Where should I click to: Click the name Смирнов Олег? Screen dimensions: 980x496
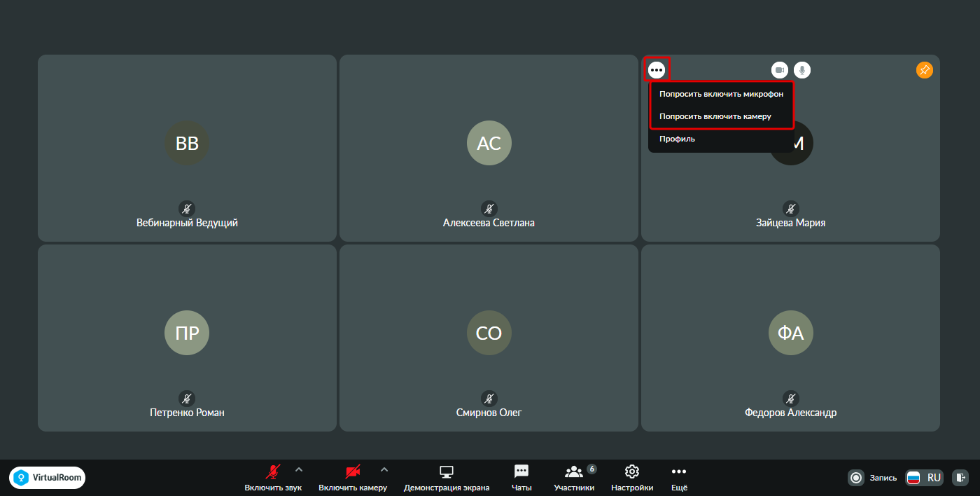coord(489,413)
